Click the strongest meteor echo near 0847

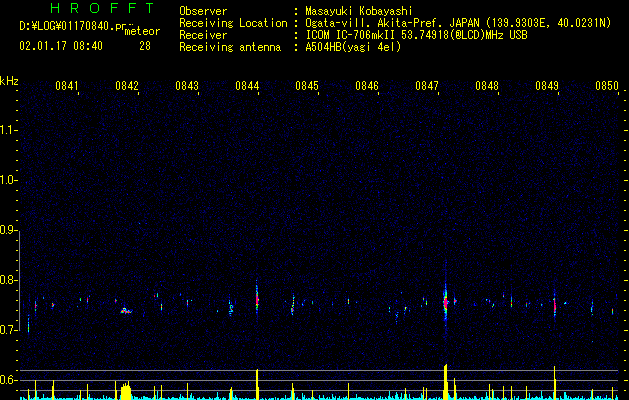coord(445,303)
